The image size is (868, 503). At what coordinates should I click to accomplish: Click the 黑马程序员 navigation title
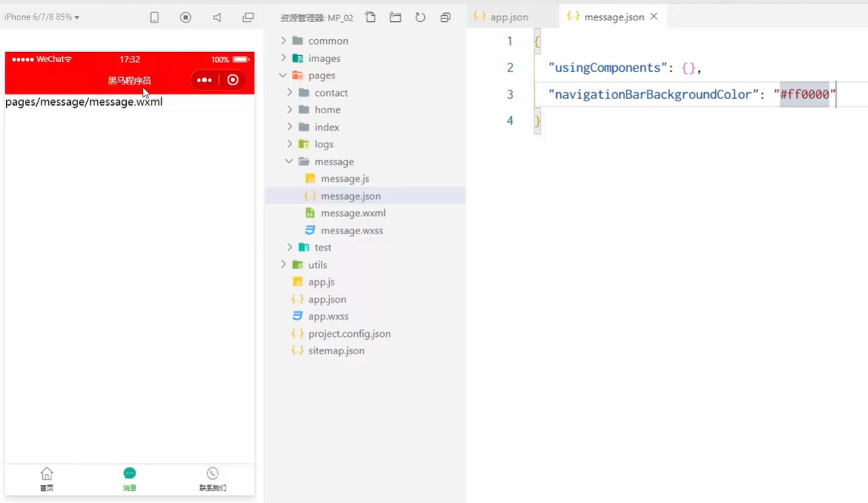129,81
